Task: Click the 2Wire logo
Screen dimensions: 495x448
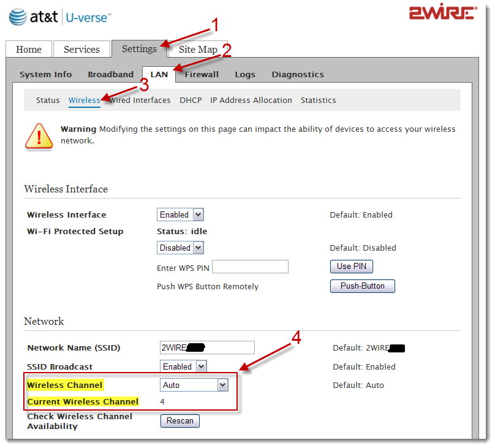Action: (x=442, y=13)
